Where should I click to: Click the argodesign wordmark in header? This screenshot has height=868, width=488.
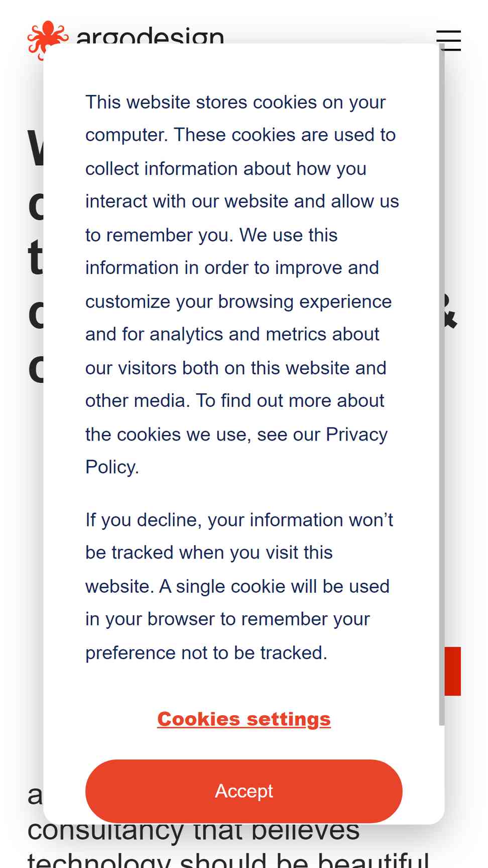[150, 35]
